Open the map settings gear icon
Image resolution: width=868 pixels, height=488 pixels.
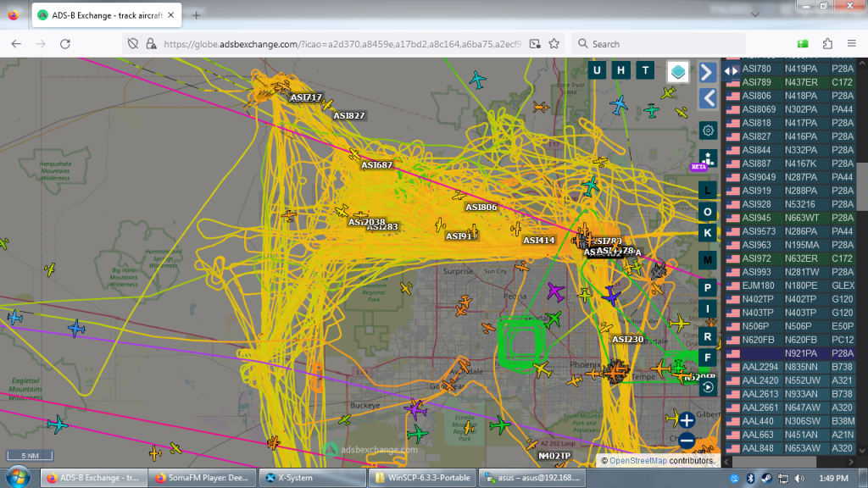tap(708, 130)
